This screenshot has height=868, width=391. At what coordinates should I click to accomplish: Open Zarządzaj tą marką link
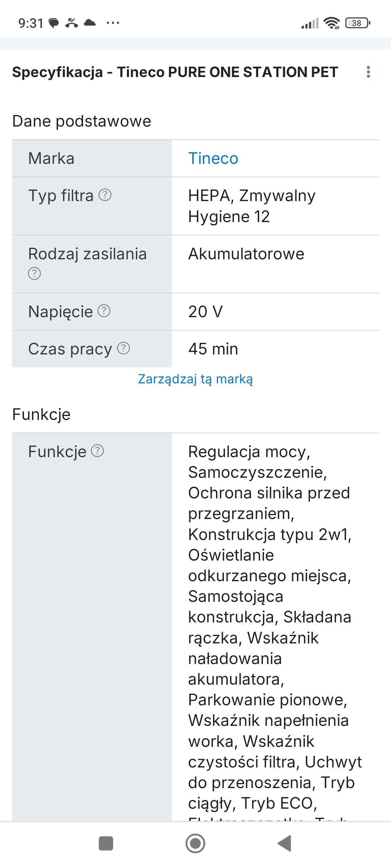195,379
